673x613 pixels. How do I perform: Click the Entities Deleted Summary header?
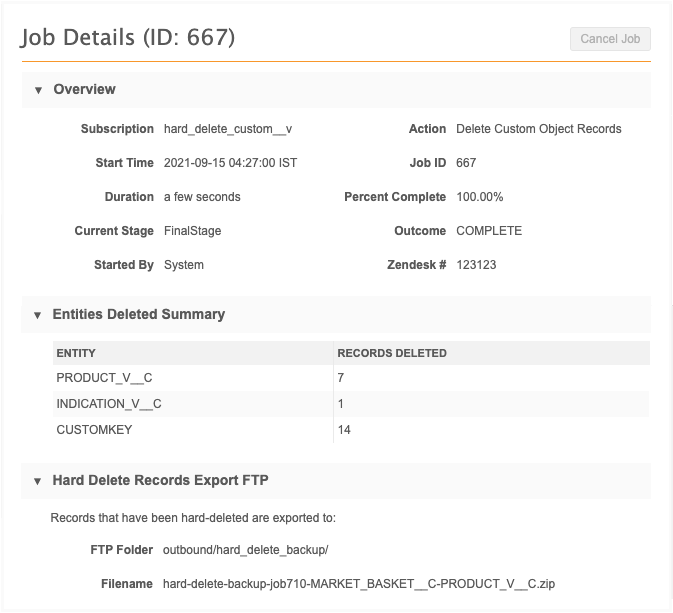click(139, 315)
